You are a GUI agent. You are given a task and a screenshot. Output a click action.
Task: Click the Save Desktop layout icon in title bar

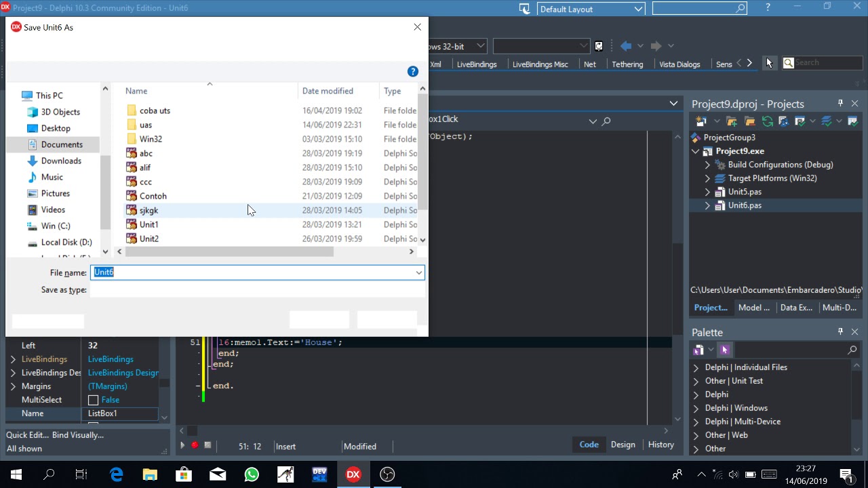[x=524, y=9]
